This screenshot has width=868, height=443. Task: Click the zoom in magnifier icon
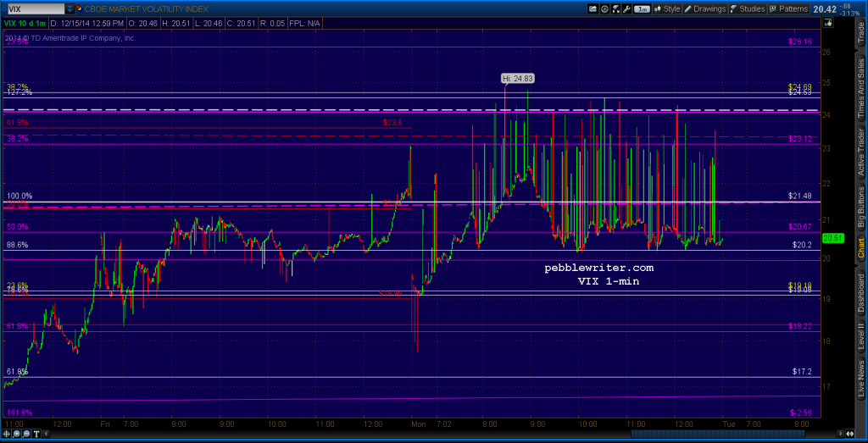tap(18, 434)
